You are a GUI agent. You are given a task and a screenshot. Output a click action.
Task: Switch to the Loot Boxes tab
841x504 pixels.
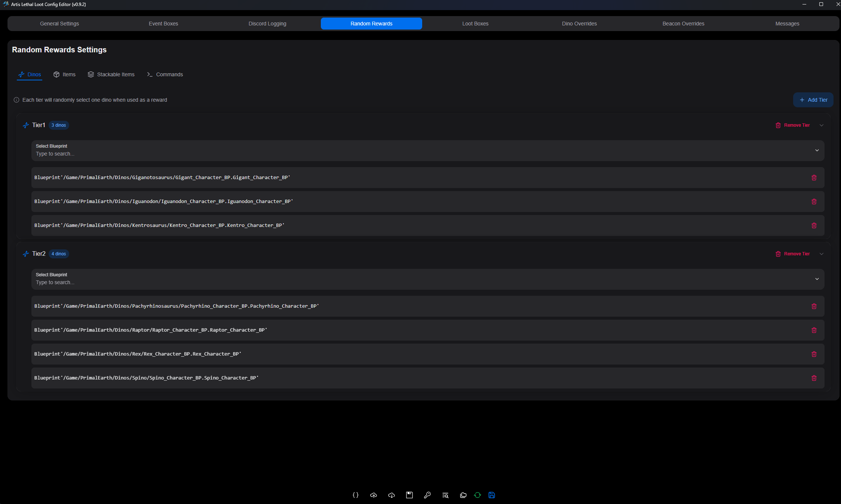[475, 24]
